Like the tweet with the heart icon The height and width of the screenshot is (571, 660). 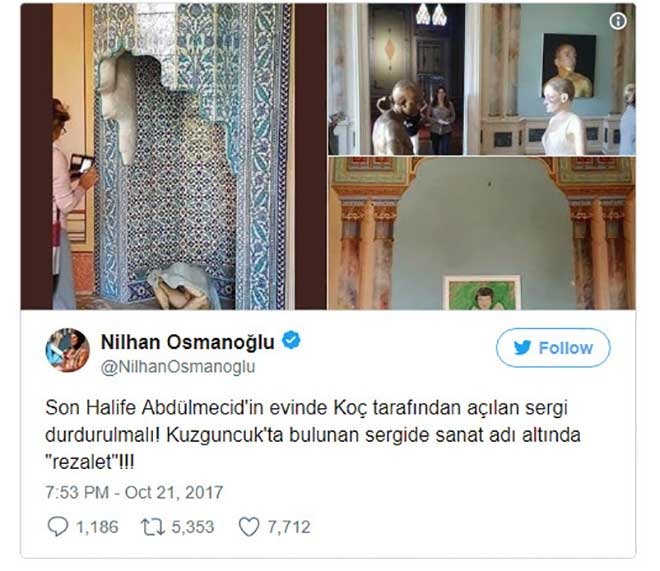coord(249,527)
